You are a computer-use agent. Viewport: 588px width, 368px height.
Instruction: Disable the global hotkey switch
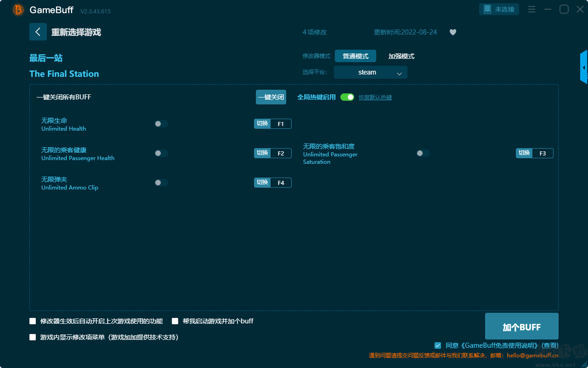click(x=347, y=97)
